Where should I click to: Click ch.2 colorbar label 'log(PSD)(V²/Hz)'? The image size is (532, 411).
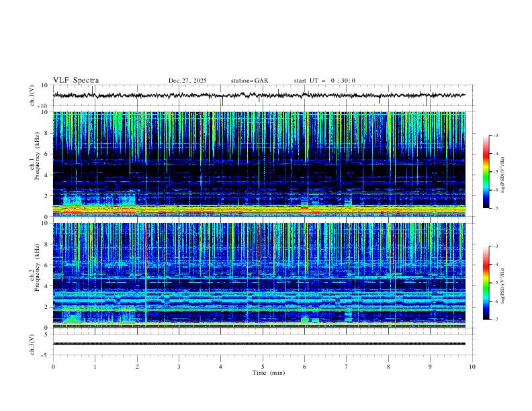click(503, 285)
